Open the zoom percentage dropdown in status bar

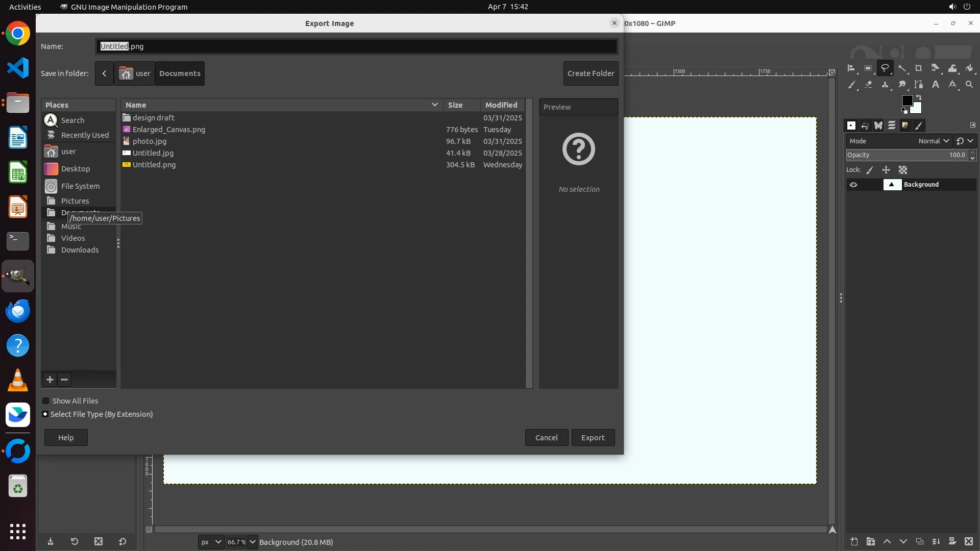tap(253, 542)
